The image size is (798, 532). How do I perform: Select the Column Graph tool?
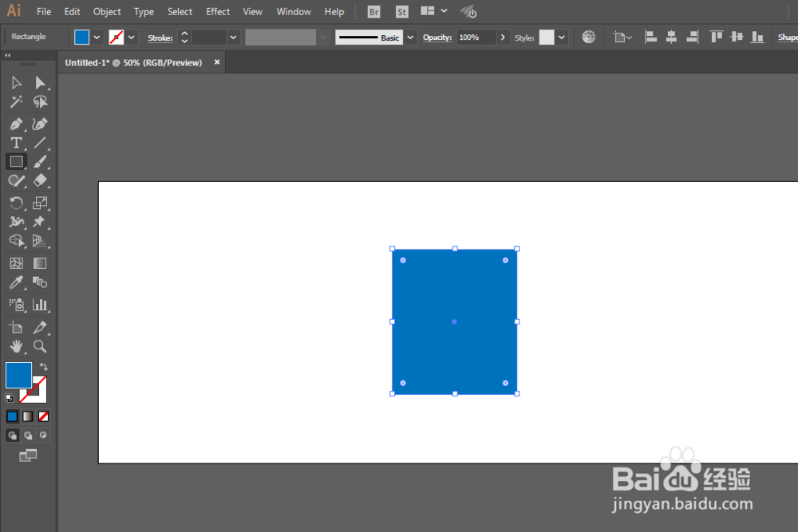click(40, 305)
